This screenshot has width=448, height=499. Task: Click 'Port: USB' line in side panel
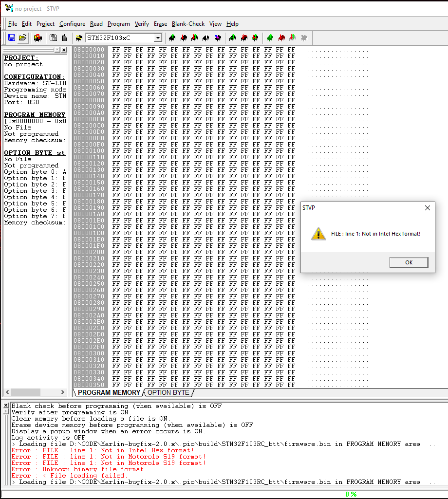(21, 102)
